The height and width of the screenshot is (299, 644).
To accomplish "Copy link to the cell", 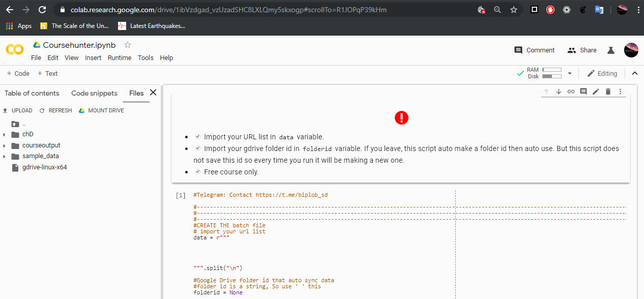I will [x=571, y=92].
